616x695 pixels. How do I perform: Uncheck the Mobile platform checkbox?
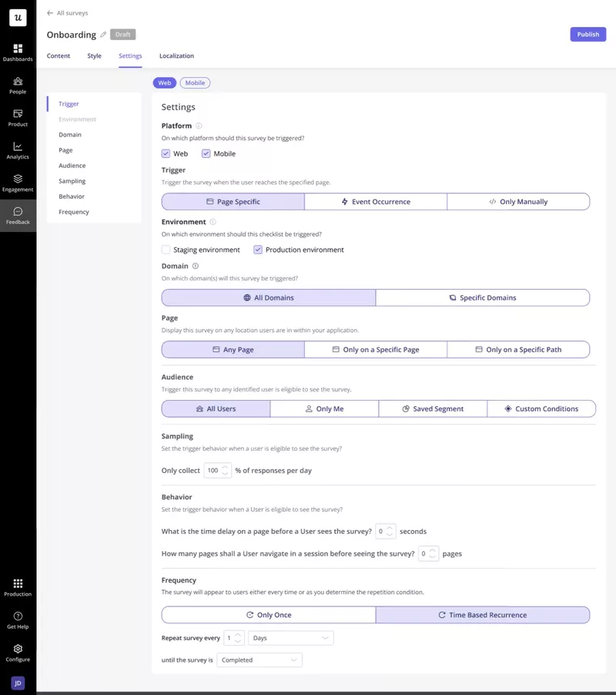coord(206,153)
